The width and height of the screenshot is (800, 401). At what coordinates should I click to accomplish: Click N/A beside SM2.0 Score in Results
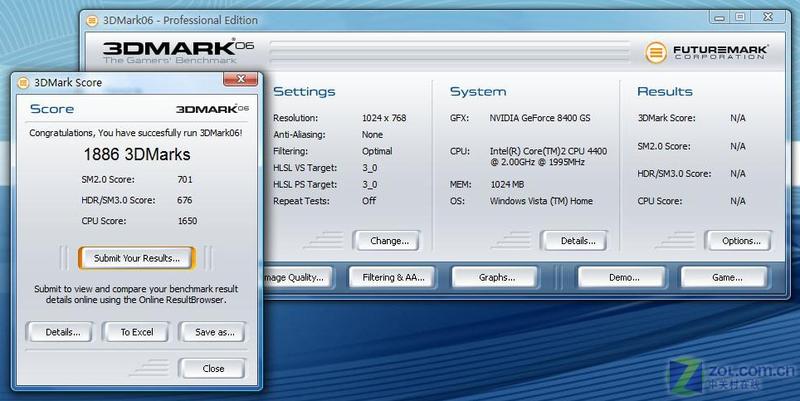tap(738, 146)
